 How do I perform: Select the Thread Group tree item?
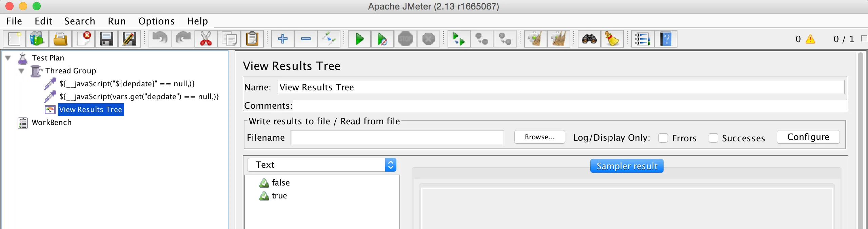click(x=71, y=71)
